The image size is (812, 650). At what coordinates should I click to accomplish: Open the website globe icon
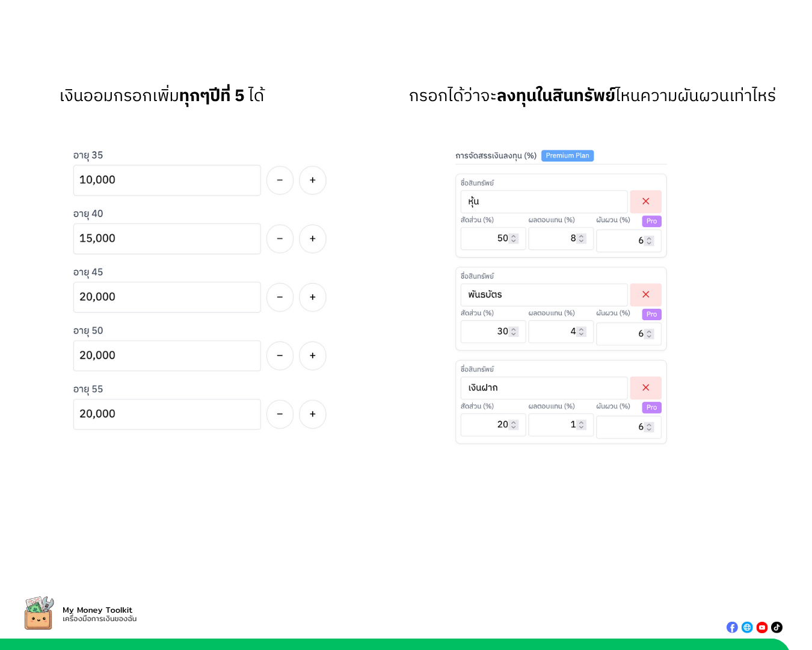(x=747, y=627)
